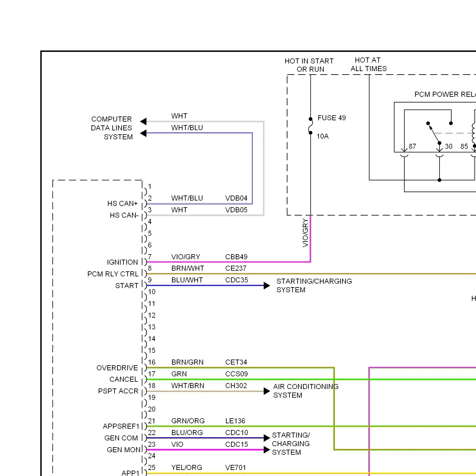Click circuit code CDC35

coord(236,280)
